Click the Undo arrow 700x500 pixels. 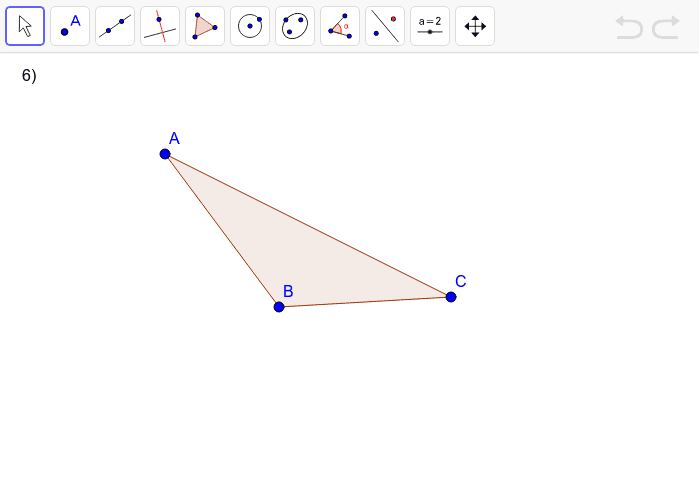tap(629, 27)
